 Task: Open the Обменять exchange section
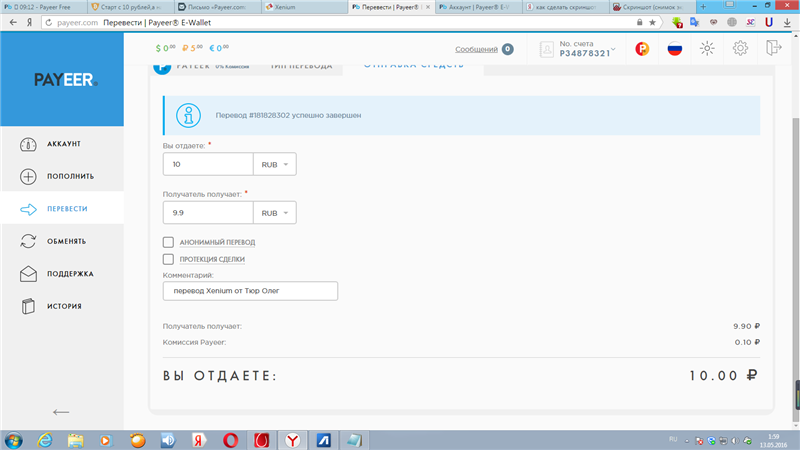[x=62, y=241]
